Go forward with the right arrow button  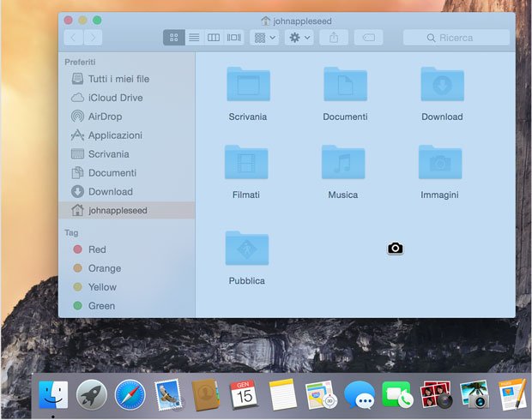93,38
